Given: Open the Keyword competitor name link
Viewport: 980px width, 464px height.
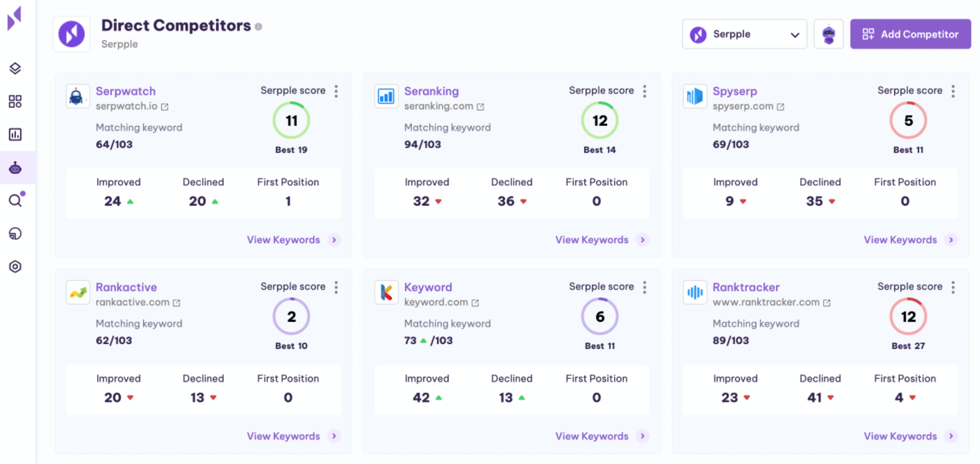Looking at the screenshot, I should [428, 287].
